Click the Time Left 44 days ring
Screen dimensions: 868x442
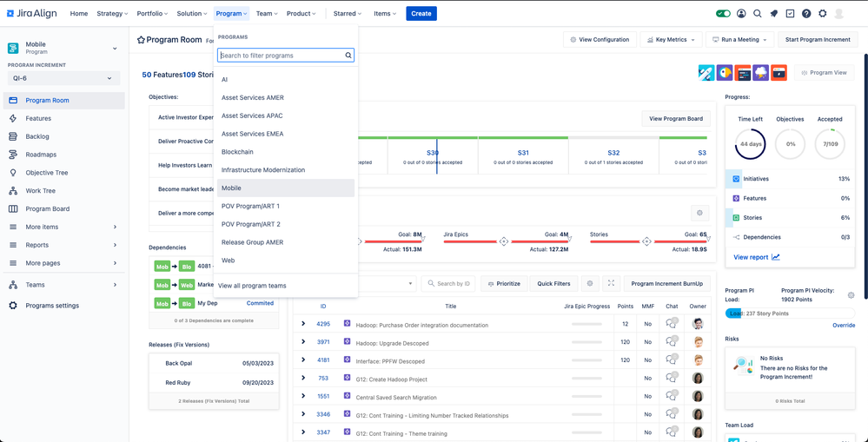(750, 144)
